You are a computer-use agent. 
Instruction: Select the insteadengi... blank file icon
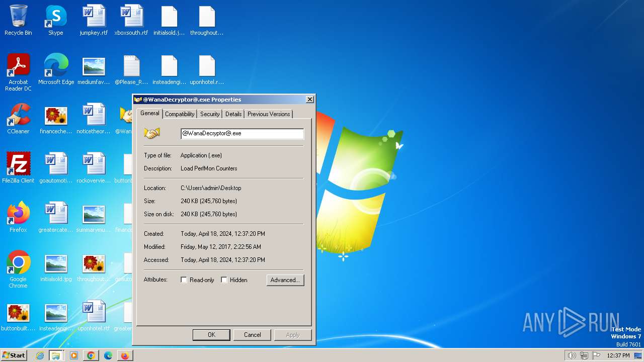point(169,69)
